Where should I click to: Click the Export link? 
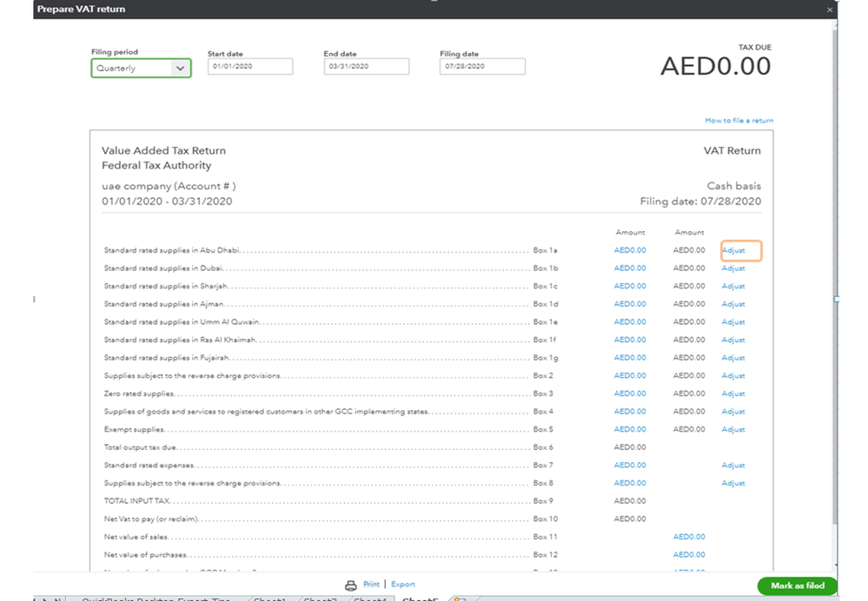(x=403, y=584)
